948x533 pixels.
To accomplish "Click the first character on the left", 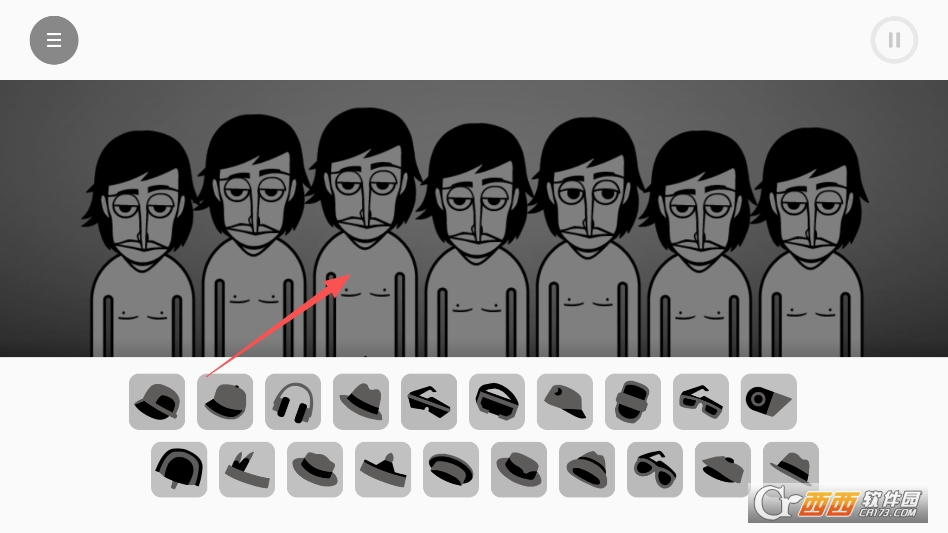I will click(143, 244).
